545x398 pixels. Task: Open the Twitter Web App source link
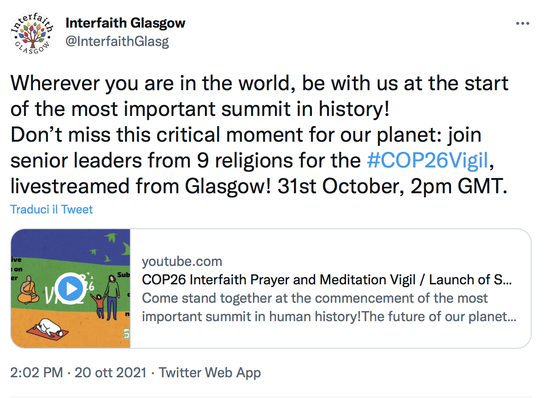[210, 373]
